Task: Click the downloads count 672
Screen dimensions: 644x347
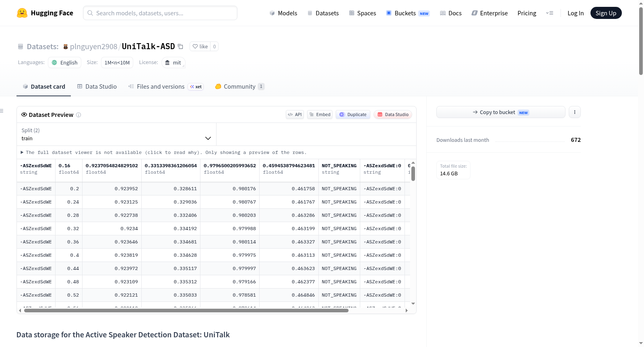Action: coord(576,140)
